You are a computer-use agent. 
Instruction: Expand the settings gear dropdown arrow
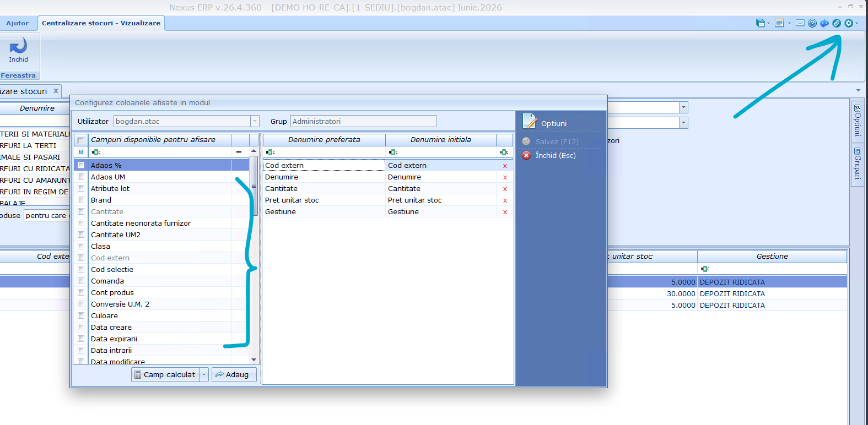point(856,23)
